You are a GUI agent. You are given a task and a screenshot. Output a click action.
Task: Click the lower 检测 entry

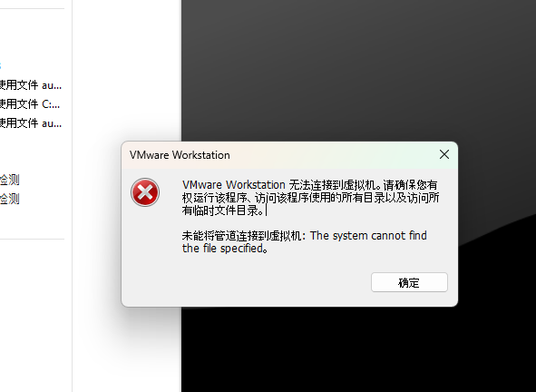point(10,199)
